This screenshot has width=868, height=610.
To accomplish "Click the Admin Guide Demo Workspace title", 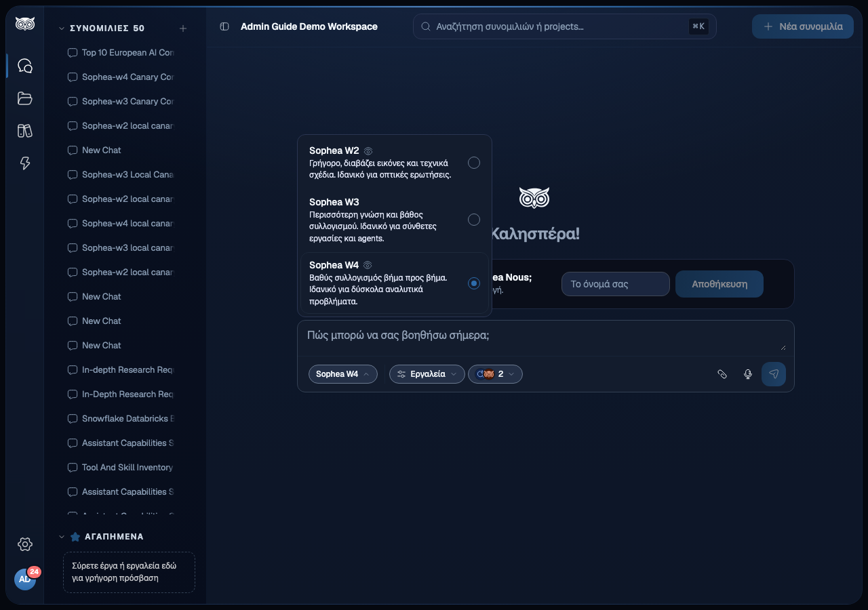I will pos(309,26).
